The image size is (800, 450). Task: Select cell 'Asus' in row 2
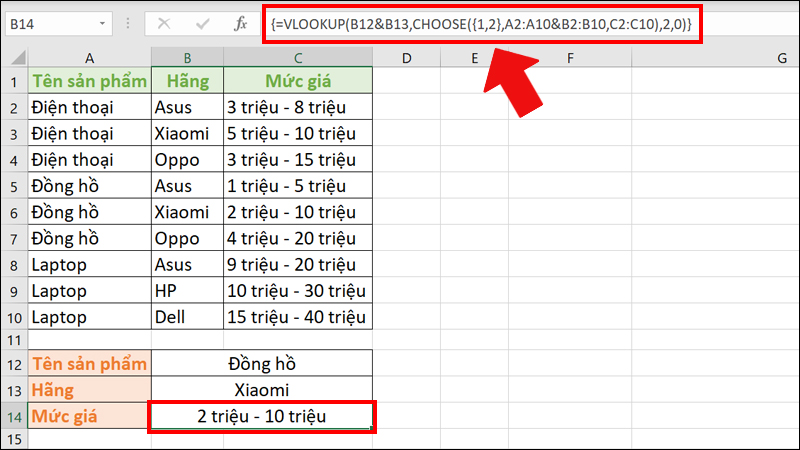coord(187,107)
